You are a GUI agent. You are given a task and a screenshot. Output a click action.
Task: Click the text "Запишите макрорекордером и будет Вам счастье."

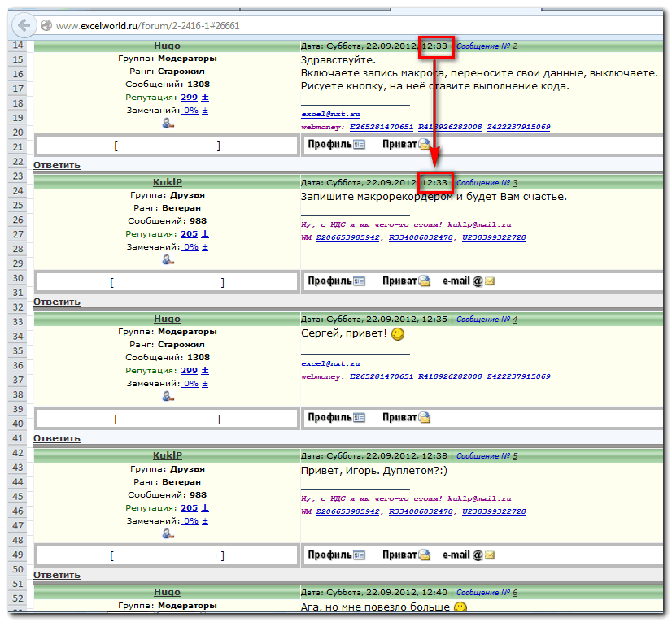pyautogui.click(x=434, y=197)
